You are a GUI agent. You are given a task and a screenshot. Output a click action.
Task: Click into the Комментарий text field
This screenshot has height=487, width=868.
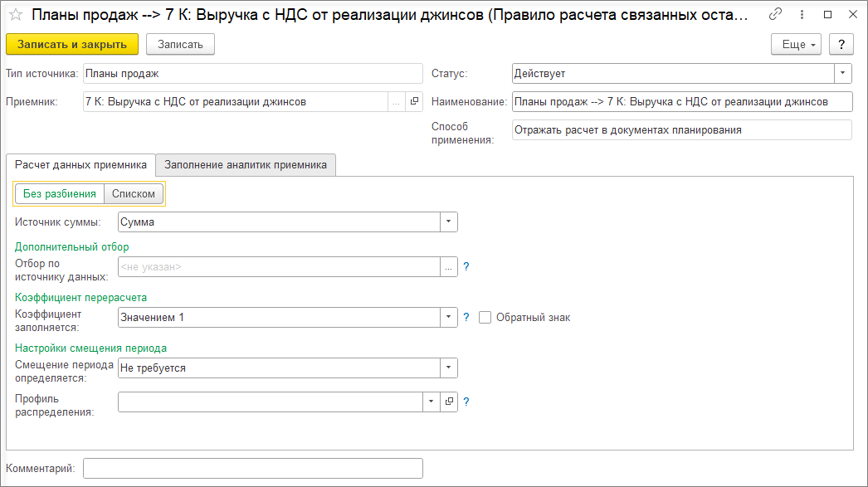pos(253,469)
